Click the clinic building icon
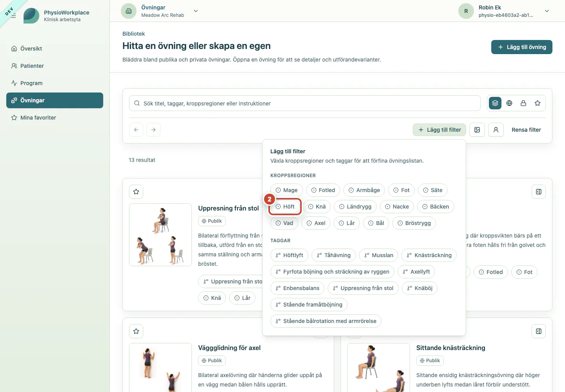 [129, 11]
